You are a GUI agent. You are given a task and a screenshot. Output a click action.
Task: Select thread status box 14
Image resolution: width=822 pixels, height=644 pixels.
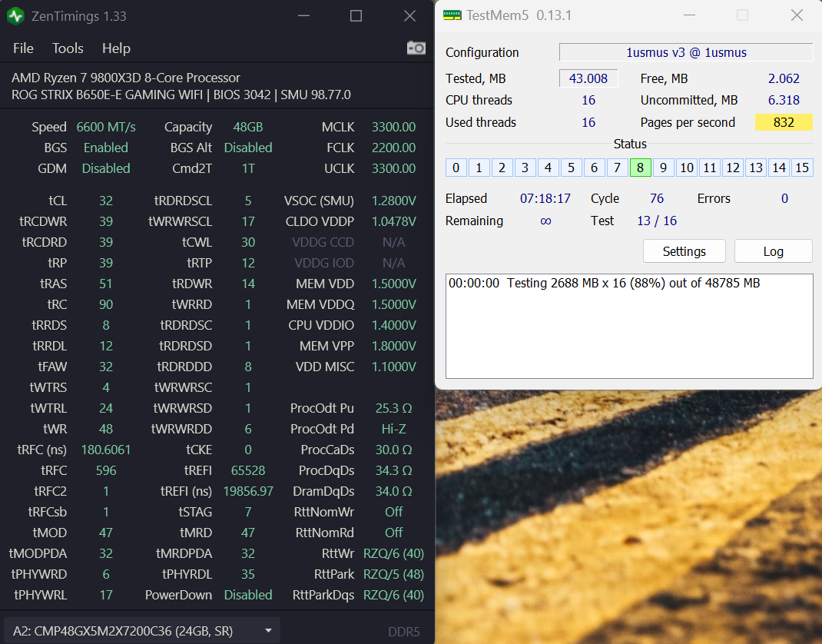tap(778, 168)
